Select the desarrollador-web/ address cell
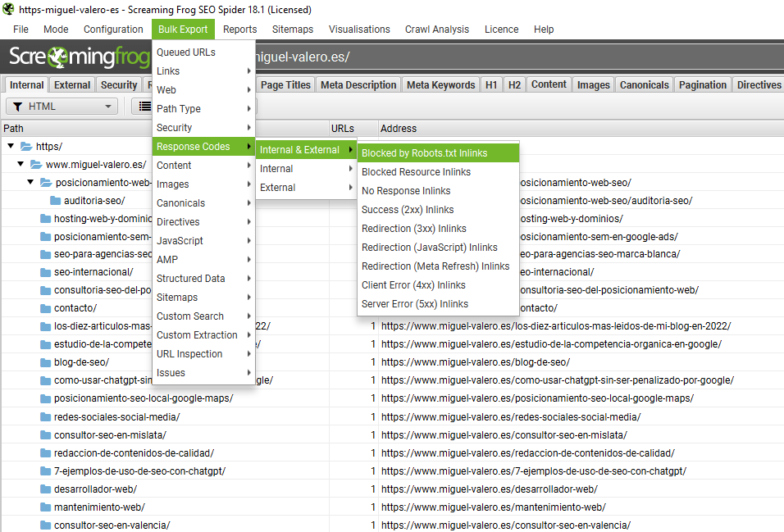Screen dimensions: 784x532 pos(581,489)
